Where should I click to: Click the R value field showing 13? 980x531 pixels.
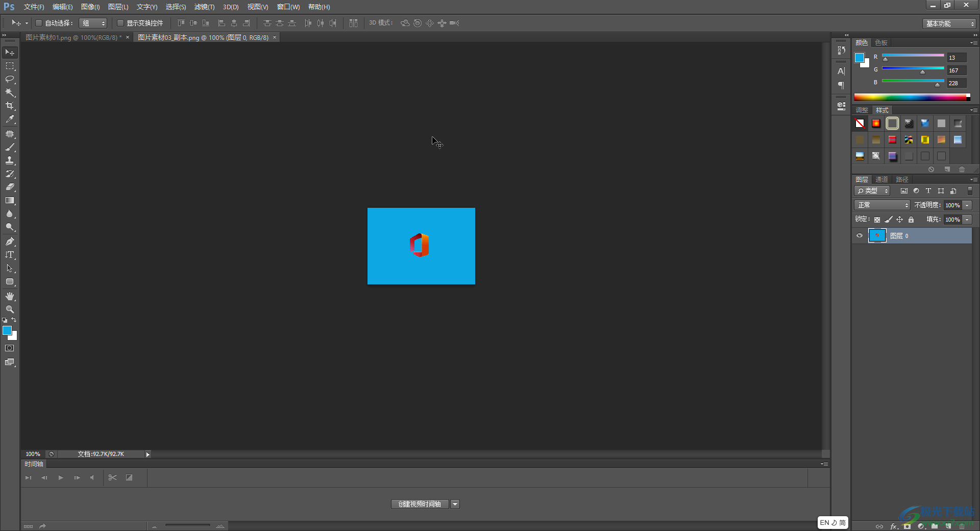pos(957,58)
